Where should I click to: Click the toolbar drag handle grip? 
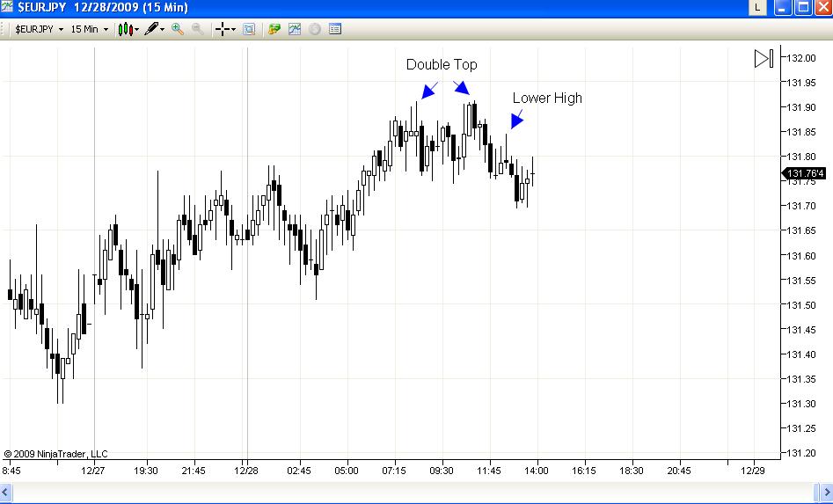click(x=3, y=29)
